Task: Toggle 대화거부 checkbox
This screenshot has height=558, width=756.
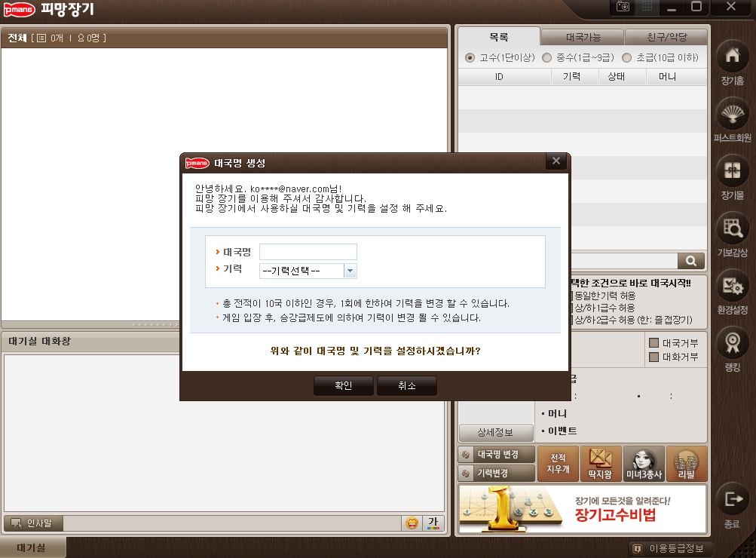Action: click(x=653, y=357)
